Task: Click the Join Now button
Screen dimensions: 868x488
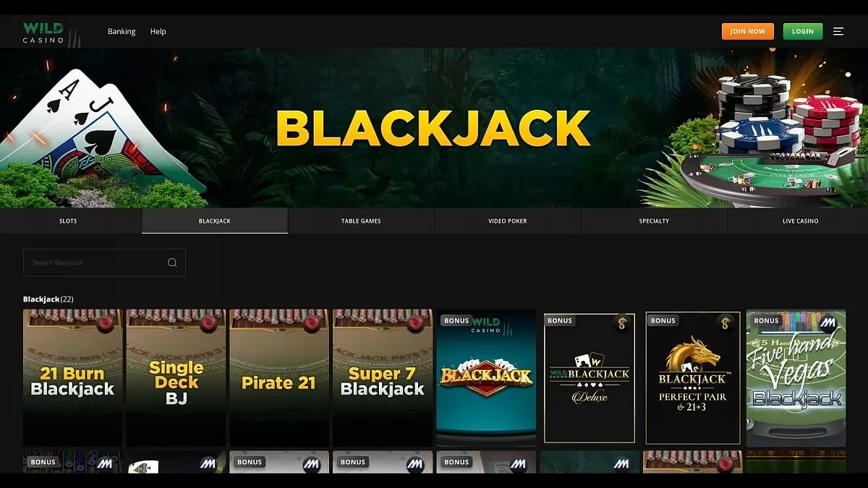Action: (747, 31)
